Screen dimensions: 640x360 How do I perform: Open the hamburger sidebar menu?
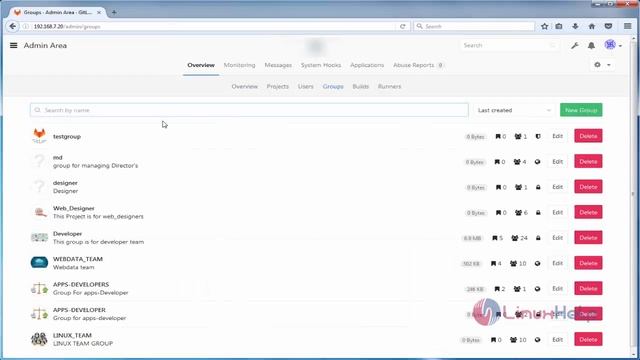click(x=13, y=45)
